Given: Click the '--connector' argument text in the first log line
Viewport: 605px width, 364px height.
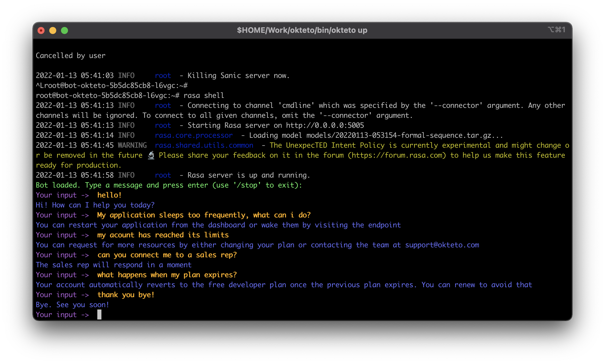Looking at the screenshot, I should coord(456,106).
